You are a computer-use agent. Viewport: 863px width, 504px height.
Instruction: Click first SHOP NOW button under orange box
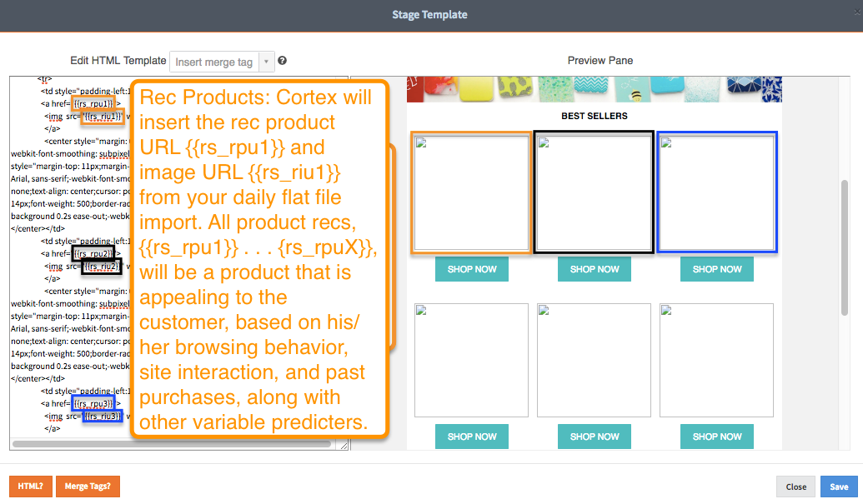pyautogui.click(x=472, y=269)
